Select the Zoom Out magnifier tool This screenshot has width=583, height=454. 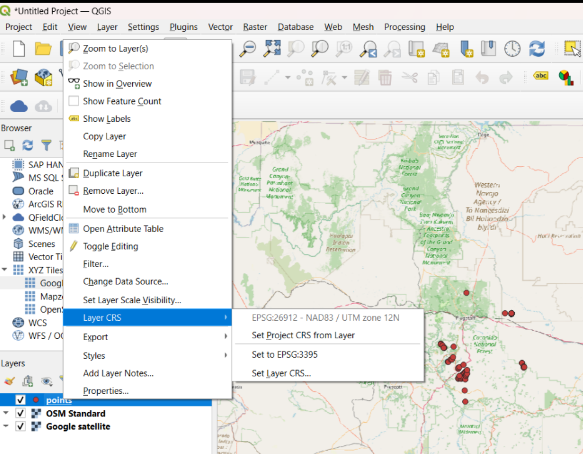point(248,49)
